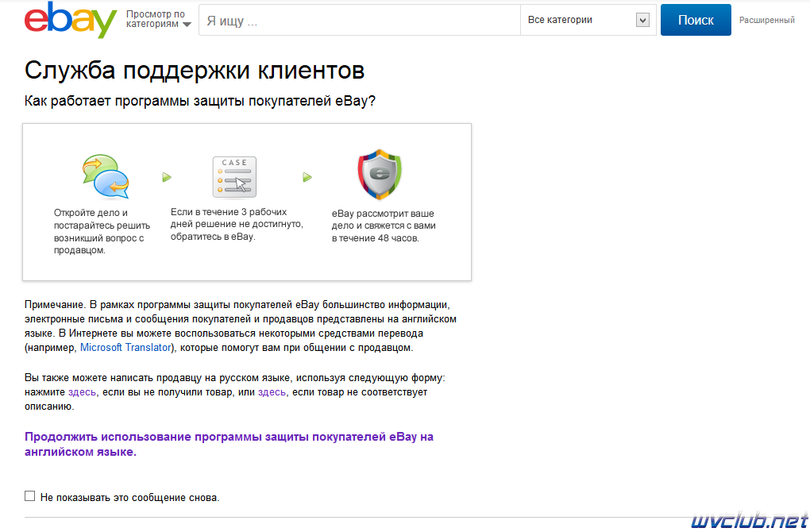This screenshot has height=532, width=810.
Task: Click the speech bubbles conversation icon
Action: click(106, 176)
